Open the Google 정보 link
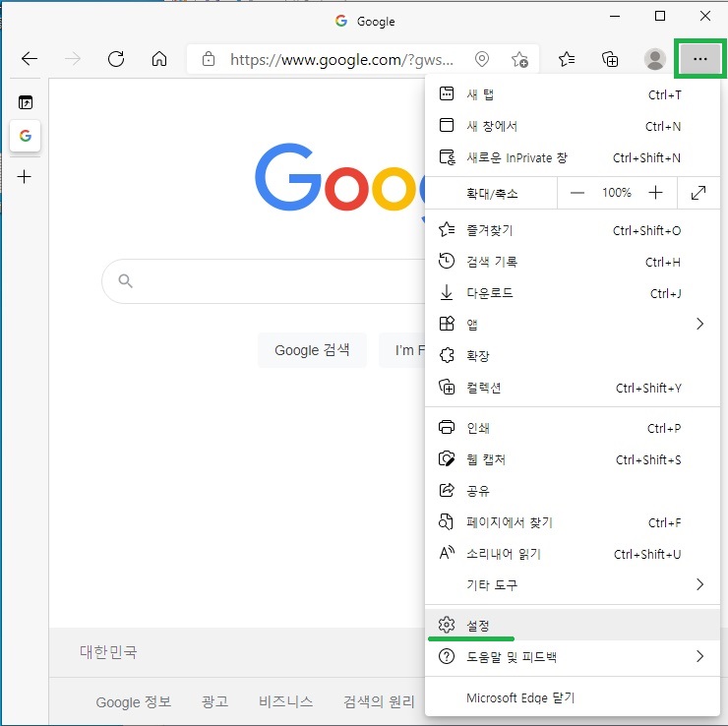The width and height of the screenshot is (728, 726). coord(134,701)
